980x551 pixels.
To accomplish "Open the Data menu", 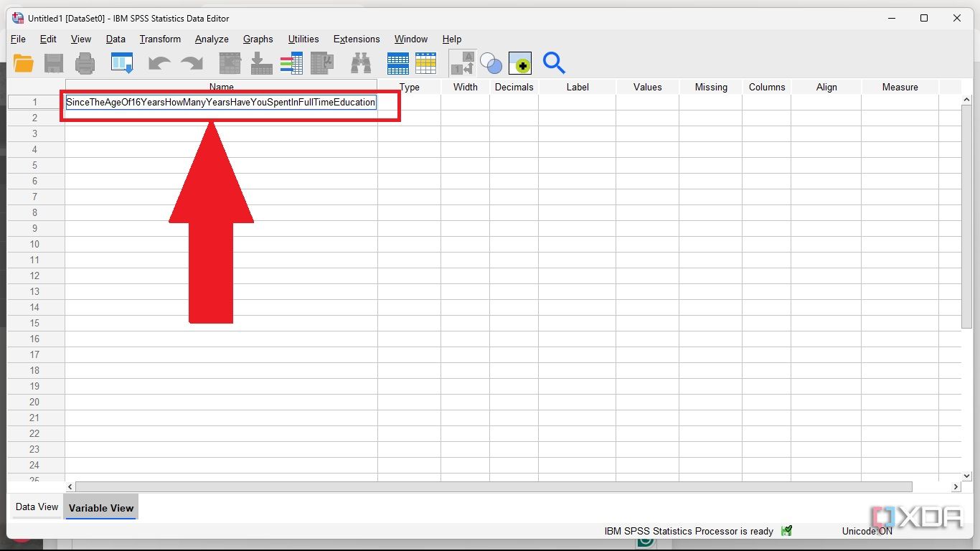I will tap(116, 39).
